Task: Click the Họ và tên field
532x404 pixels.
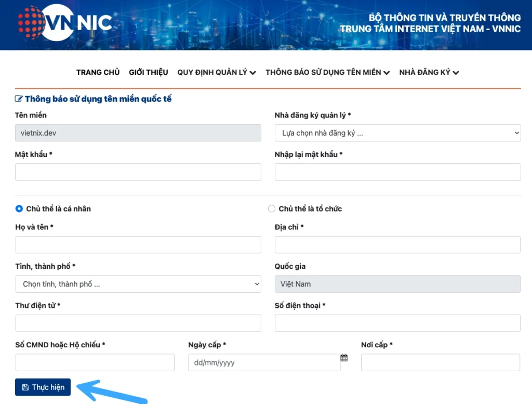Action: click(138, 244)
